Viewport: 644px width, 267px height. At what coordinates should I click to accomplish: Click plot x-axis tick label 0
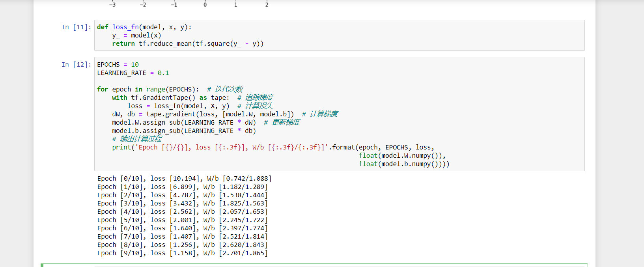[205, 5]
